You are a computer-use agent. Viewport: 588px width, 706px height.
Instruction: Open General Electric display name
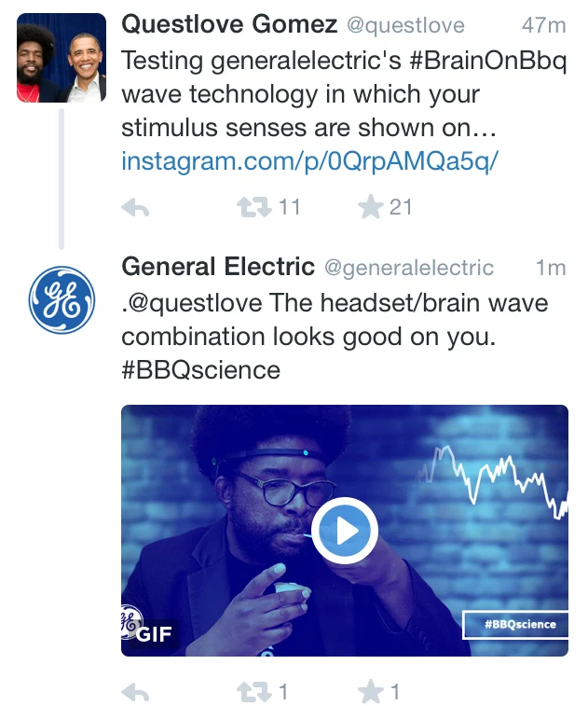218,267
